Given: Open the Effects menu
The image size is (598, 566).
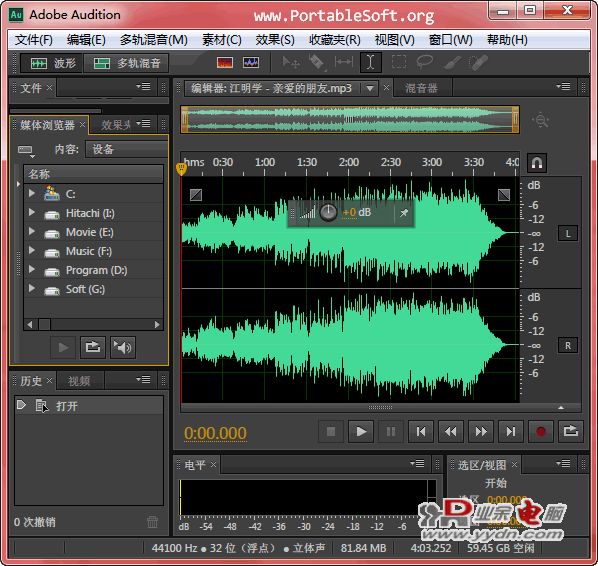Looking at the screenshot, I should click(x=275, y=40).
